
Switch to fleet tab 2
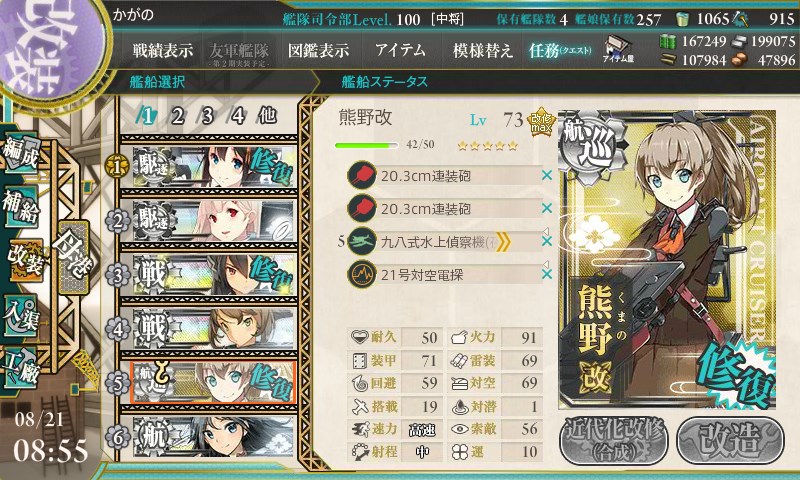tap(178, 116)
